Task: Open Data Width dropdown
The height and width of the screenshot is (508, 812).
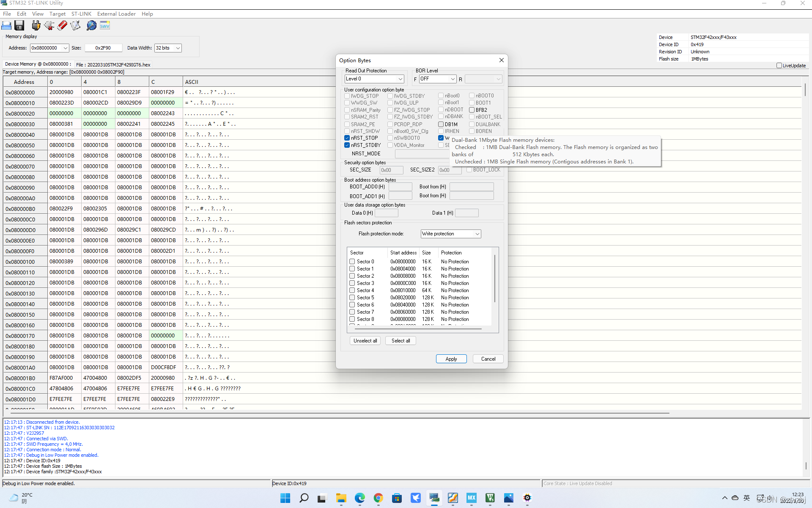Action: coord(178,48)
